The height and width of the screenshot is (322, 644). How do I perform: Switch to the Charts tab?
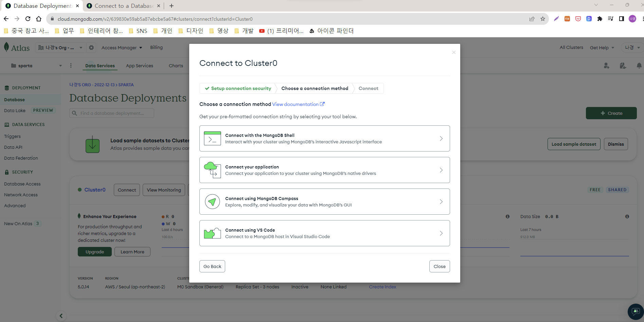(x=176, y=66)
